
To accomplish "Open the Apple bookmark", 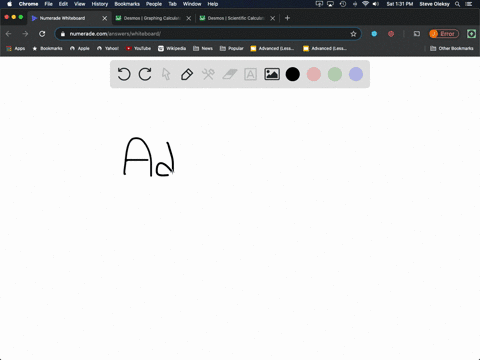I will pyautogui.click(x=80, y=48).
